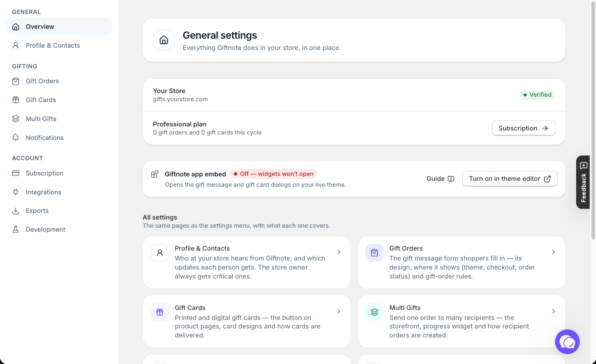Click the bell icon beside Notifications
Image resolution: width=596 pixels, height=364 pixels.
pos(16,138)
